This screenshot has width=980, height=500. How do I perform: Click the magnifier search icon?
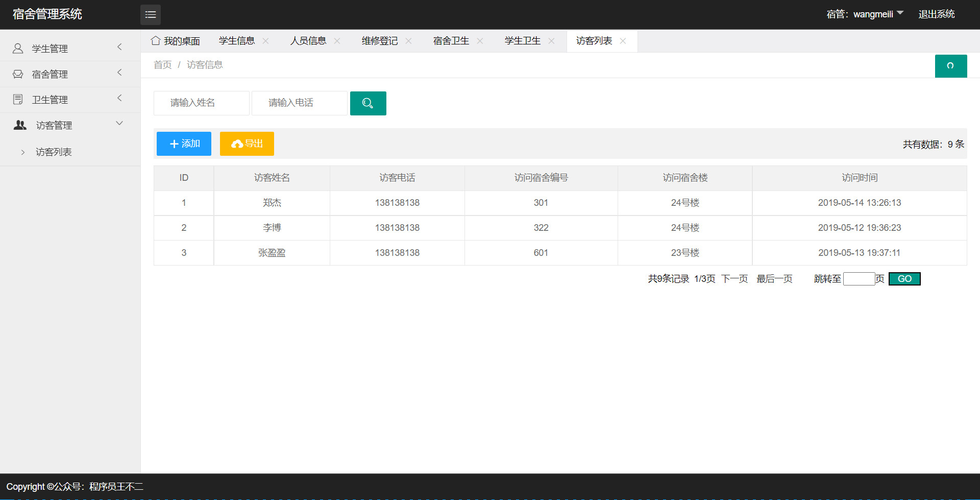tap(367, 103)
